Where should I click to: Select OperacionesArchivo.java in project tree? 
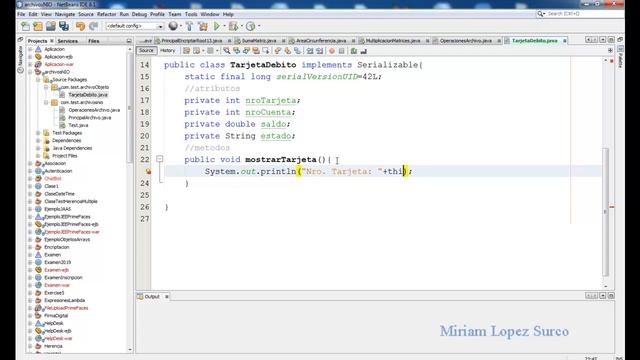94,110
